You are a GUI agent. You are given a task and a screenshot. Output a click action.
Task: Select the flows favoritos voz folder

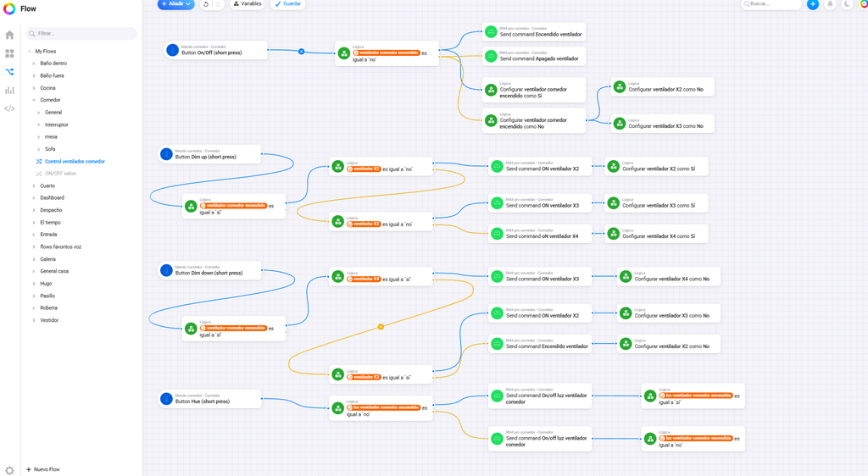point(60,247)
